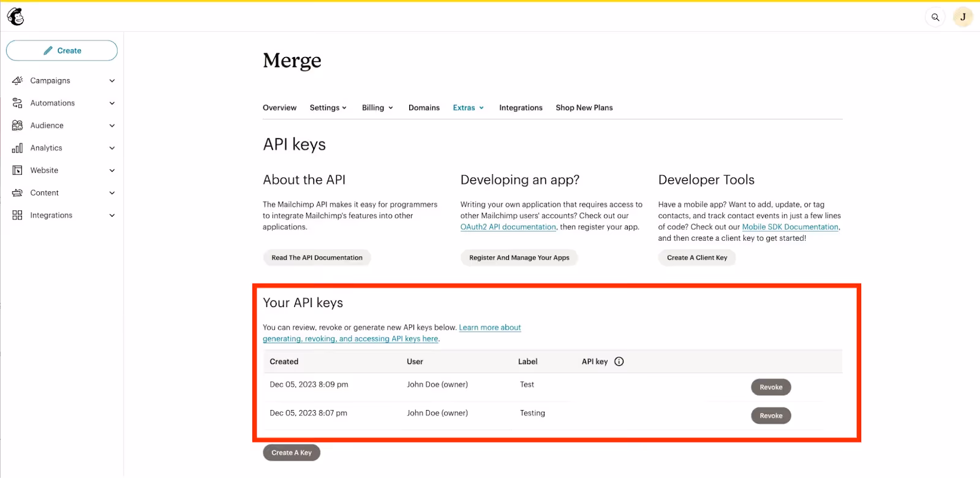980x478 pixels.
Task: Click the Create A Key button
Action: click(x=292, y=453)
